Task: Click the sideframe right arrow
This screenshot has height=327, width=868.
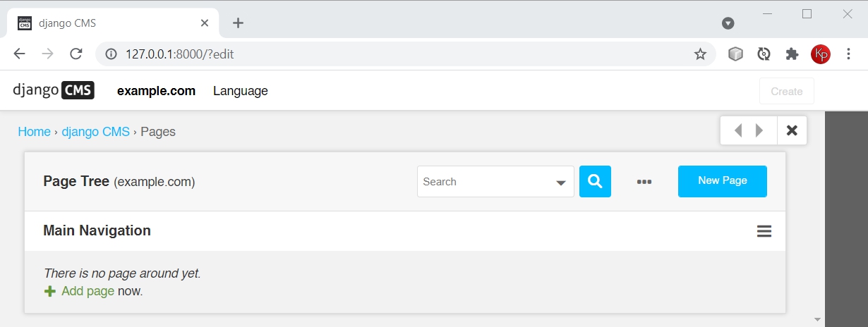Action: 759,130
